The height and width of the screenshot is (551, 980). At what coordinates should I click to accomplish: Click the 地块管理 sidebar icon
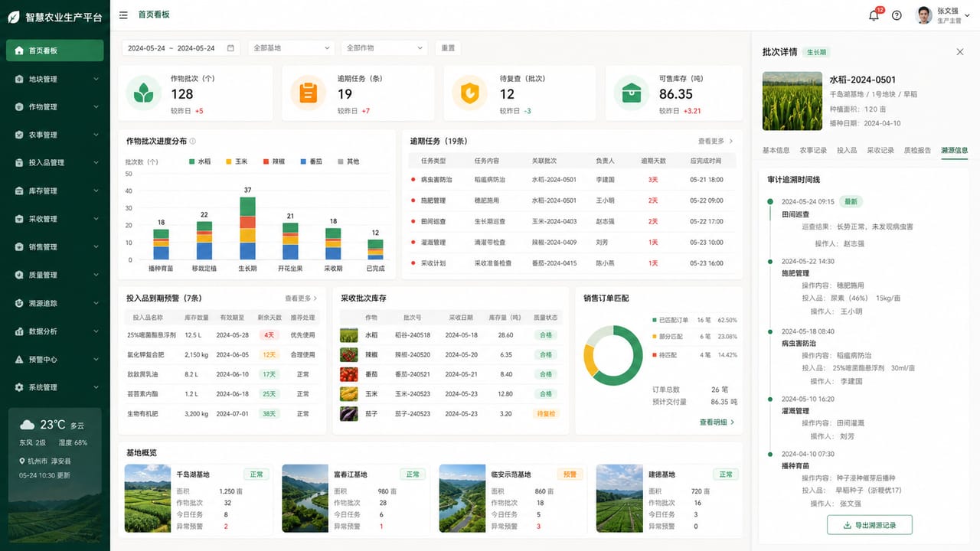point(19,79)
